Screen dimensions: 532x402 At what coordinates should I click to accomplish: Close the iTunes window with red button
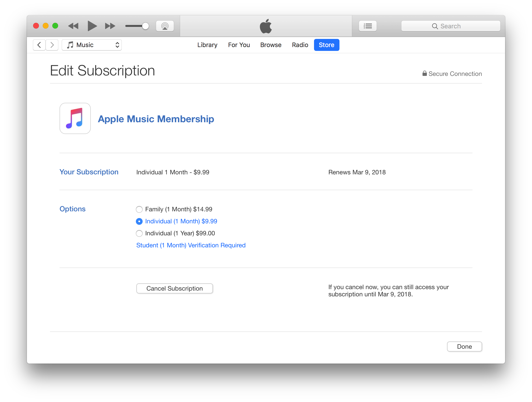pyautogui.click(x=36, y=26)
